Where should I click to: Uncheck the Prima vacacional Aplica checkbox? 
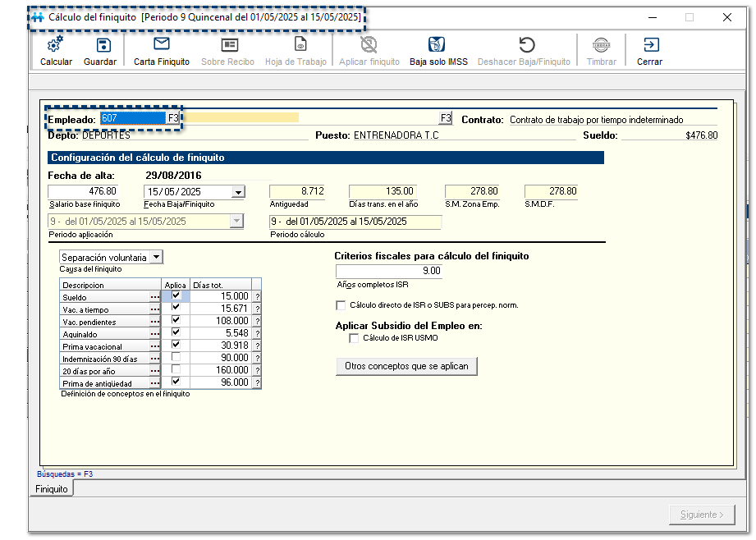pos(176,346)
